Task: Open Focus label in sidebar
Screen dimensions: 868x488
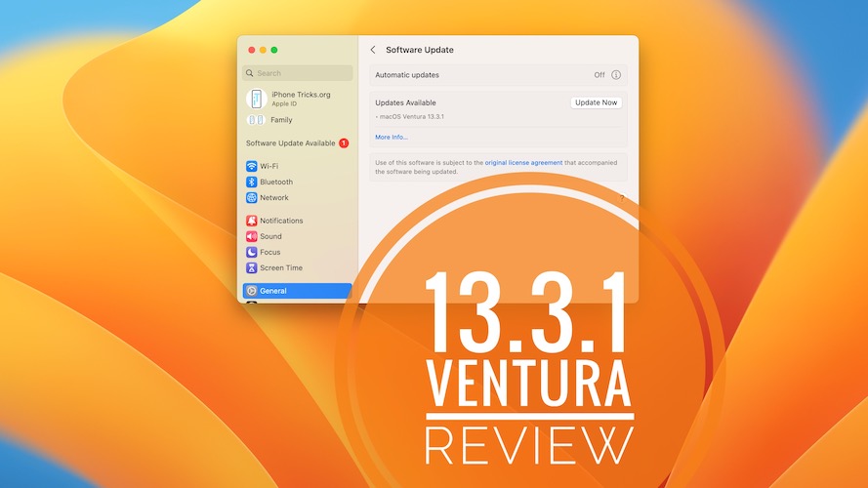Action: pos(270,252)
